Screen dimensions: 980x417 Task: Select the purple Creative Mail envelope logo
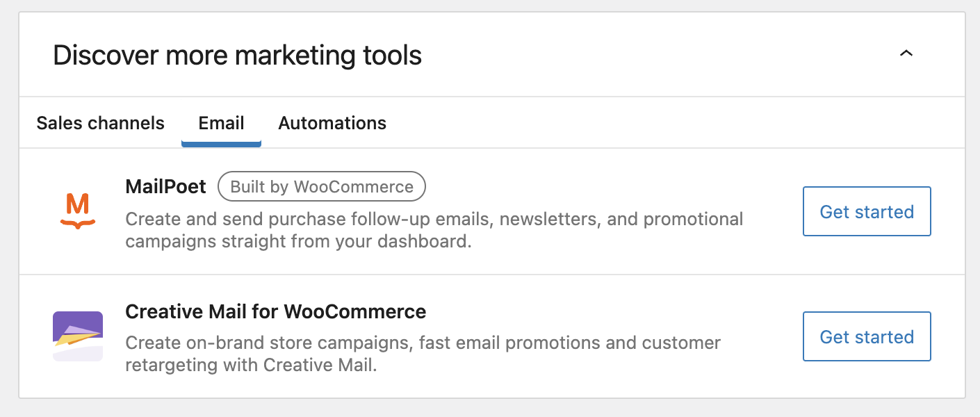coord(77,336)
